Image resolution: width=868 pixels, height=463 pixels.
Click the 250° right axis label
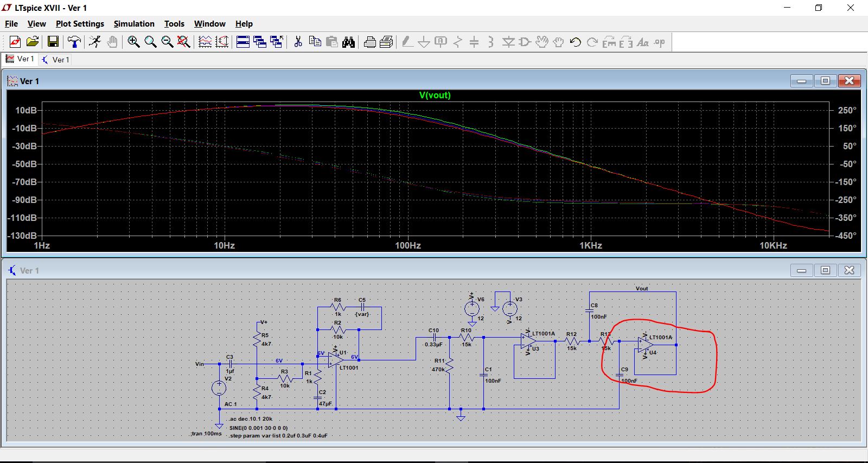(847, 110)
